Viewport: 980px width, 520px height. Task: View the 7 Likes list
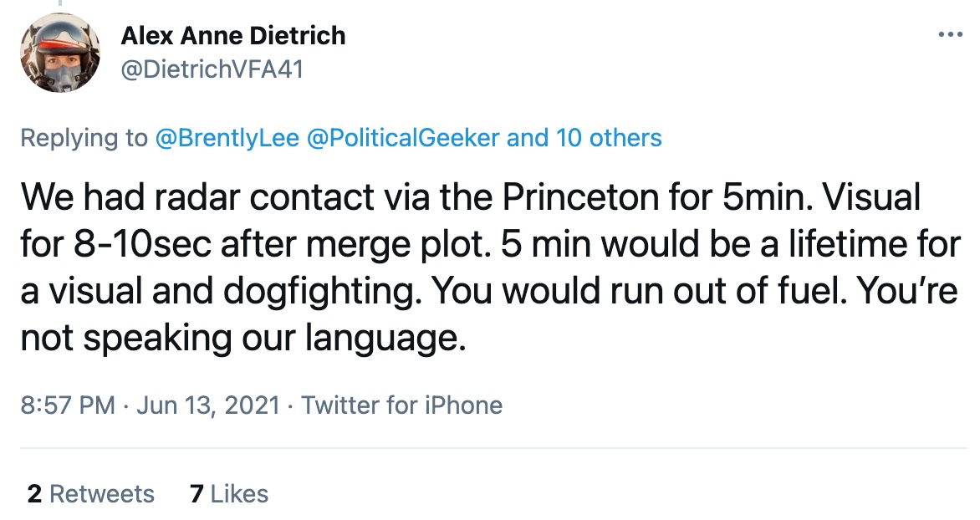click(x=228, y=494)
